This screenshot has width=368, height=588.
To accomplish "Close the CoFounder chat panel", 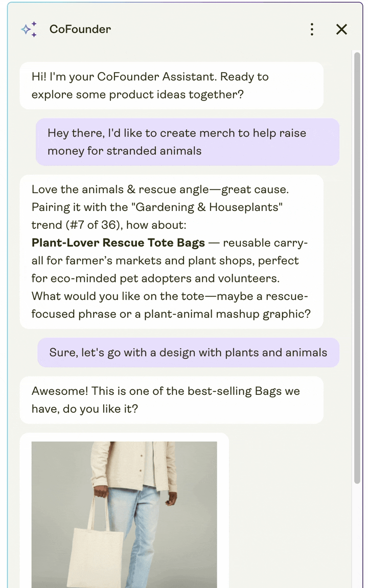I will (341, 30).
